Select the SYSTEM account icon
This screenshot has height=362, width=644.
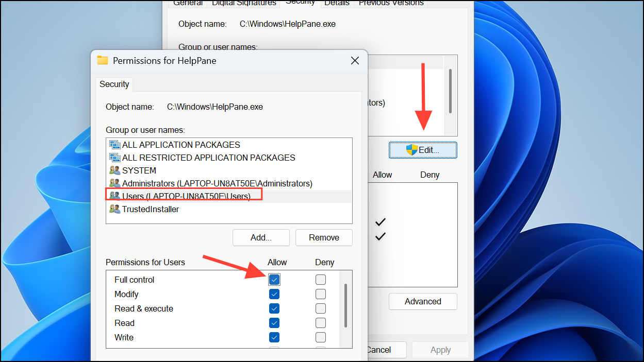coord(114,170)
